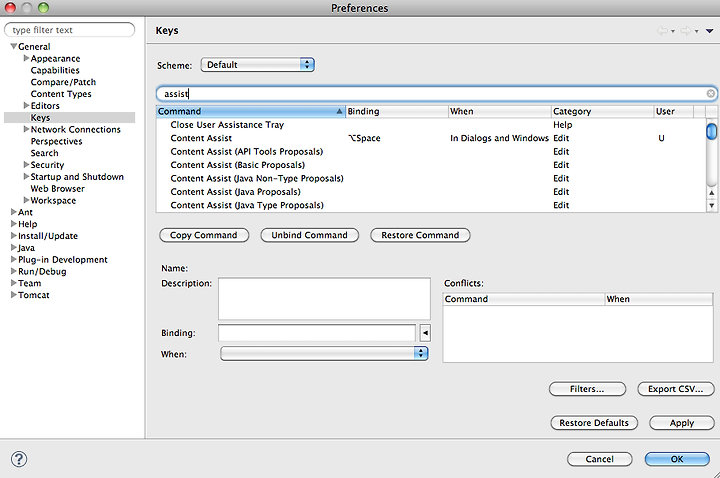Sort by the Binding column header
The image size is (720, 478).
[x=397, y=112]
